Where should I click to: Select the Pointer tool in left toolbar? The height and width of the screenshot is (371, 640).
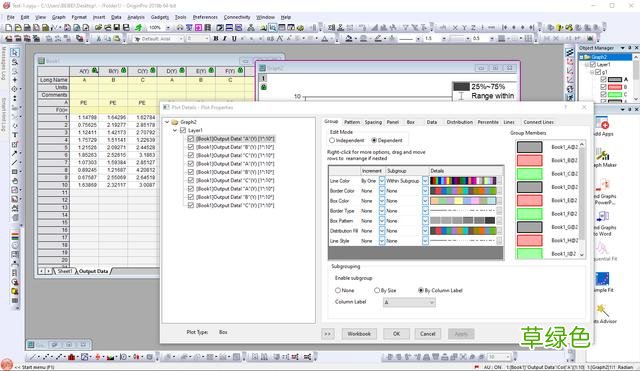(x=15, y=53)
